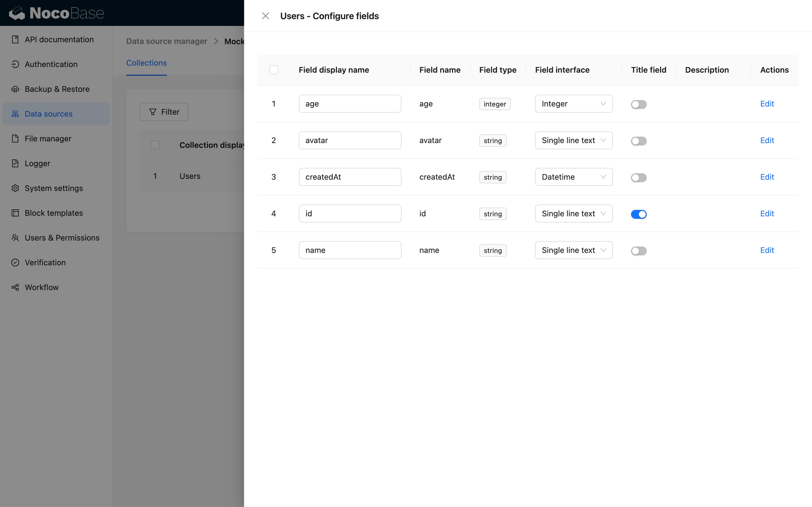Click Data source manager breadcrumb link

[166, 41]
